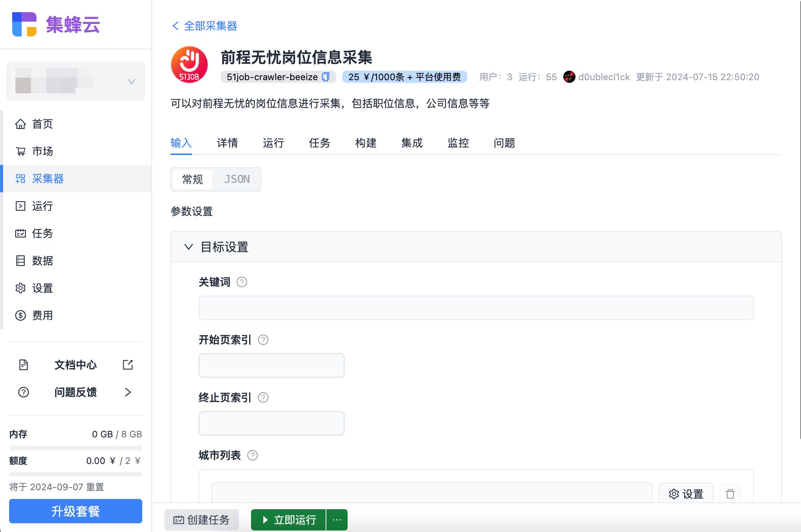Image resolution: width=801 pixels, height=532 pixels.
Task: Select the 采集器 grid icon
Action: pos(21,179)
